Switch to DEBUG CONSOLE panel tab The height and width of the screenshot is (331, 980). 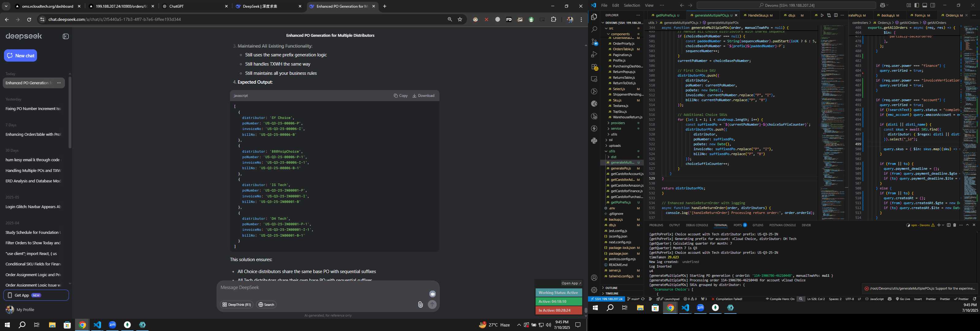[697, 225]
